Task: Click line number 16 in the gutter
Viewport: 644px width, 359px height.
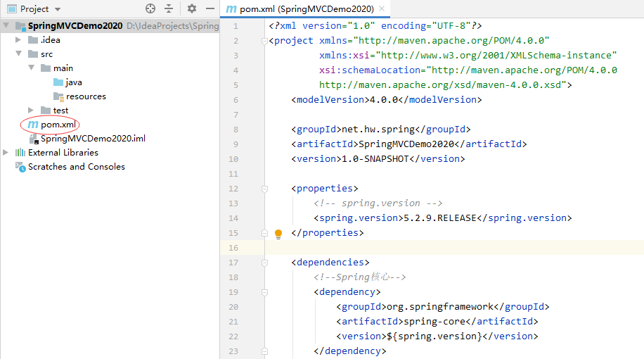Action: click(x=233, y=248)
